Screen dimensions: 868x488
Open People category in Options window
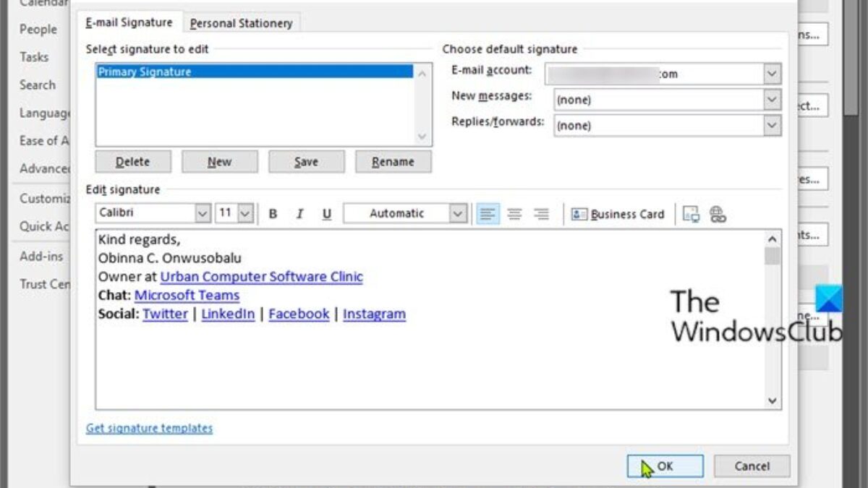point(38,29)
